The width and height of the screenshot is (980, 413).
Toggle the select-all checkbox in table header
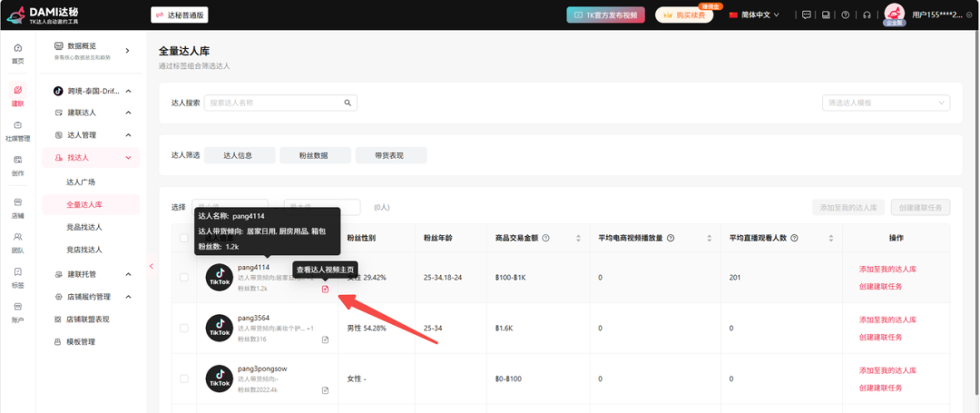[x=183, y=238]
